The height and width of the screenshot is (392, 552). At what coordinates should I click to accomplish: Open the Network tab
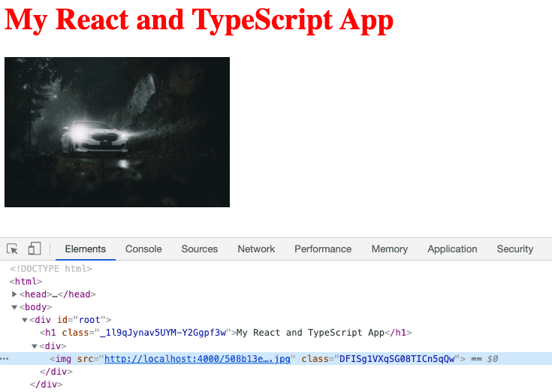coord(256,249)
